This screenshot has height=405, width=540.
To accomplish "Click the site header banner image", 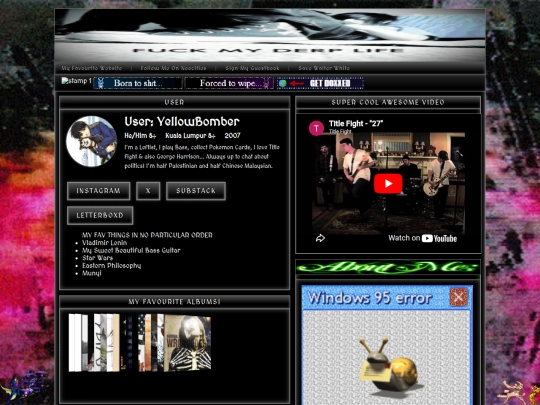I will click(270, 35).
